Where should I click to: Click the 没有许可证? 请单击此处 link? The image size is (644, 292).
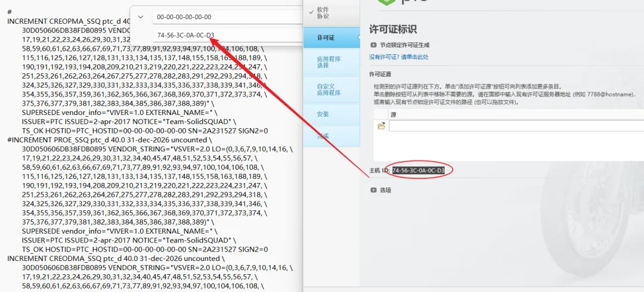tap(398, 57)
